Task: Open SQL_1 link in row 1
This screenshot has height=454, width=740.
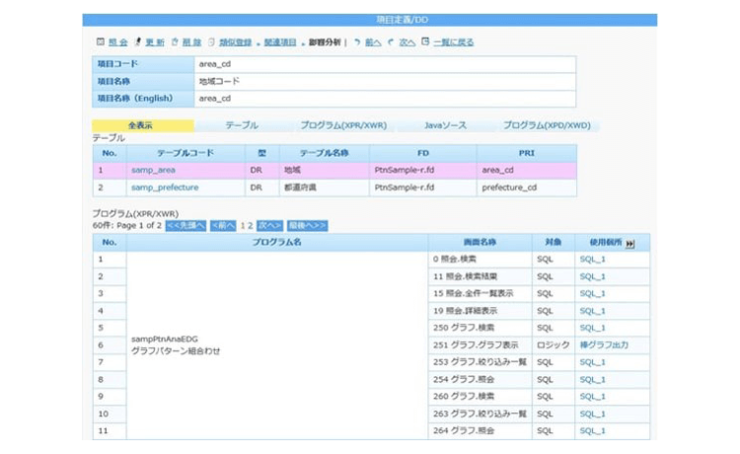Action: (x=592, y=259)
